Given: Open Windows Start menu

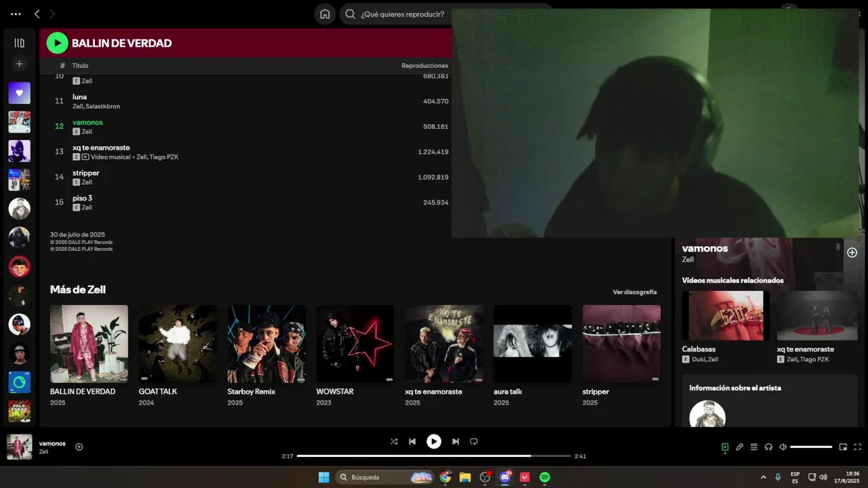Looking at the screenshot, I should tap(324, 477).
